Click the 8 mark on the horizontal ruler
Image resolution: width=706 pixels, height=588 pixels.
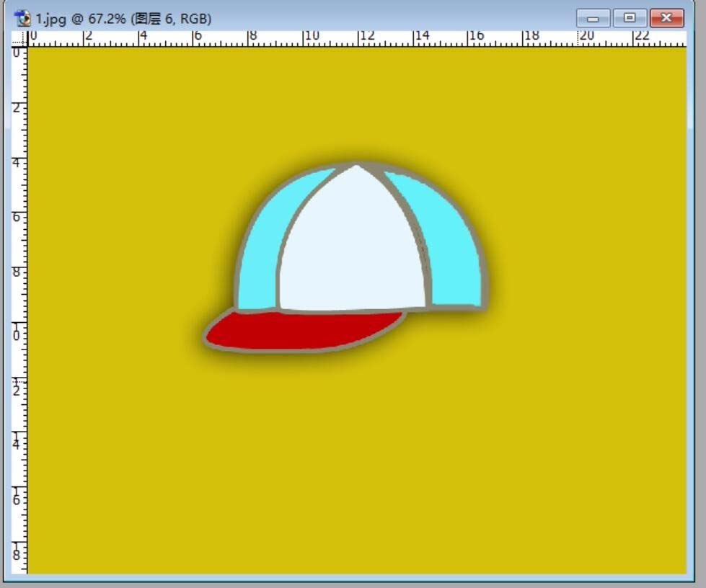[x=253, y=36]
